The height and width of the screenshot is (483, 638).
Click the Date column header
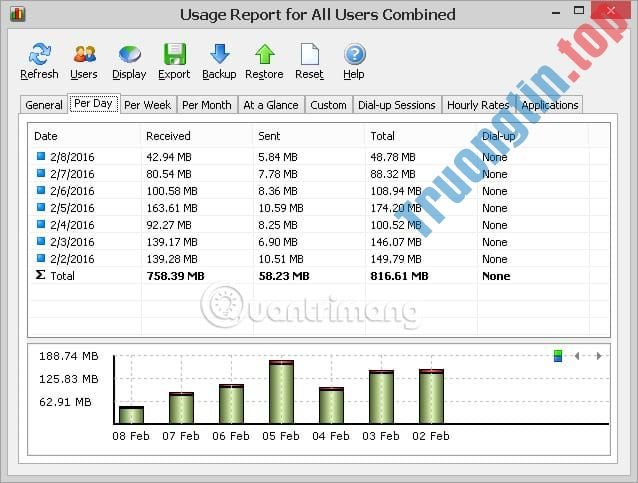click(46, 135)
